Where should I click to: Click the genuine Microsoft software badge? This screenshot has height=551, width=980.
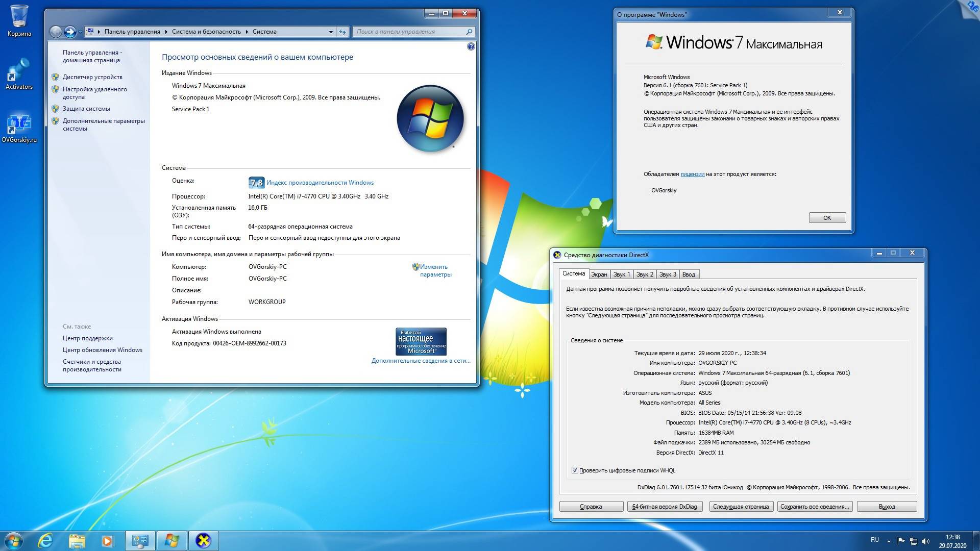(421, 341)
